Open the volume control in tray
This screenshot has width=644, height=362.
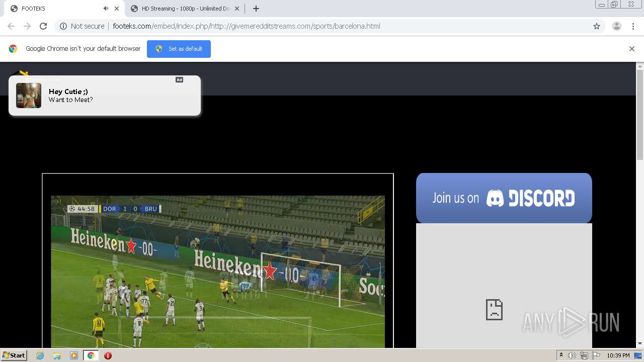coord(572,355)
